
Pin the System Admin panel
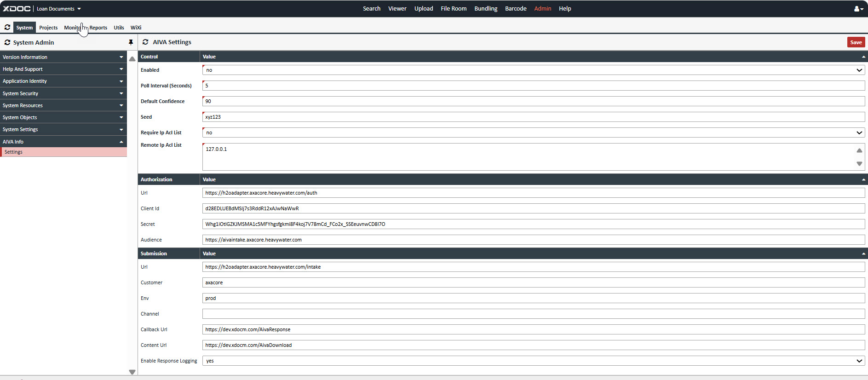click(x=131, y=42)
